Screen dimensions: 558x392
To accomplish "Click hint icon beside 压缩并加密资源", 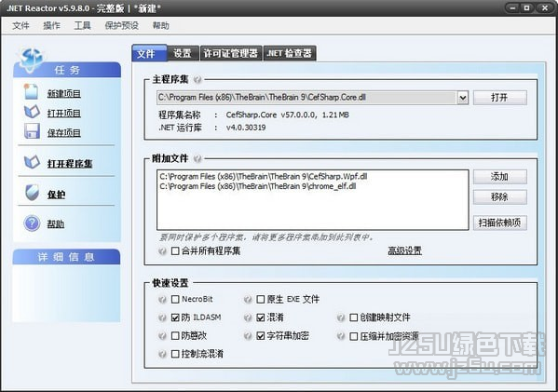I will [x=341, y=336].
